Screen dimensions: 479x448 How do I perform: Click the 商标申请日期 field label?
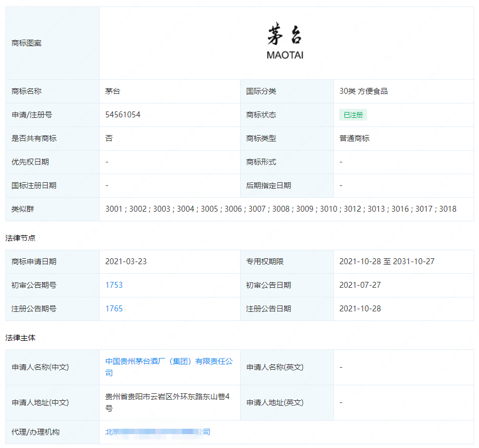[x=34, y=262]
